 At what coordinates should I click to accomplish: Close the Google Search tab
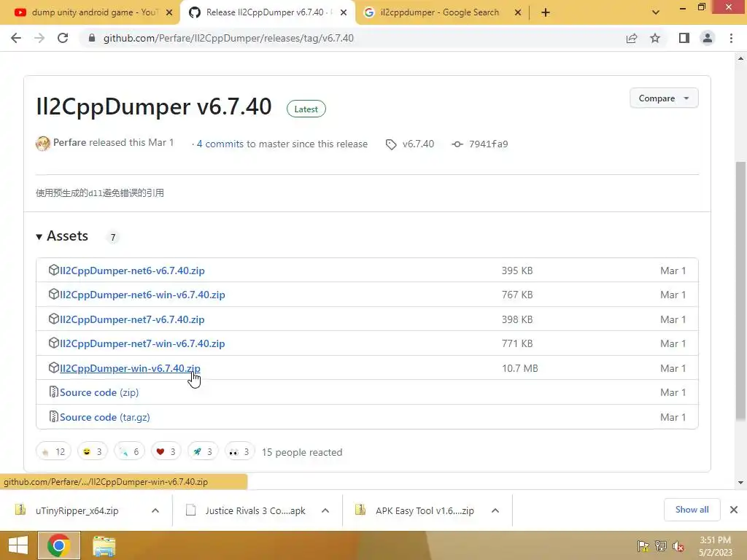coord(518,12)
